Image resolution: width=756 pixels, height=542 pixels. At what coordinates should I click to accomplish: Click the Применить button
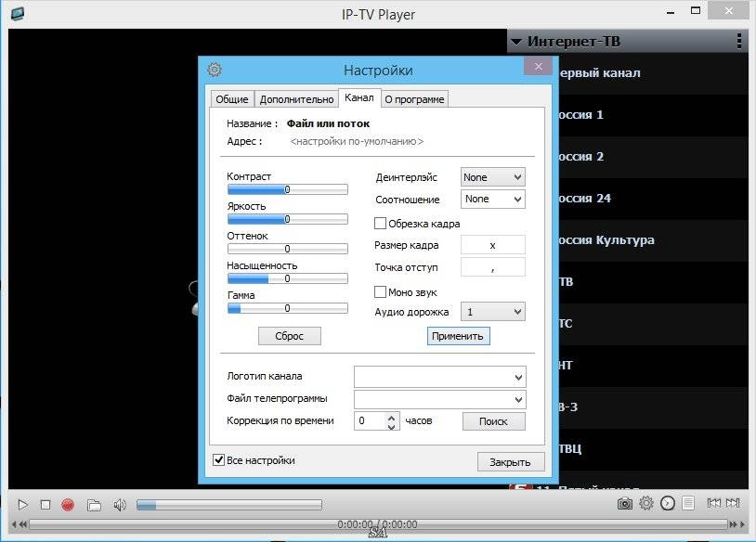458,336
